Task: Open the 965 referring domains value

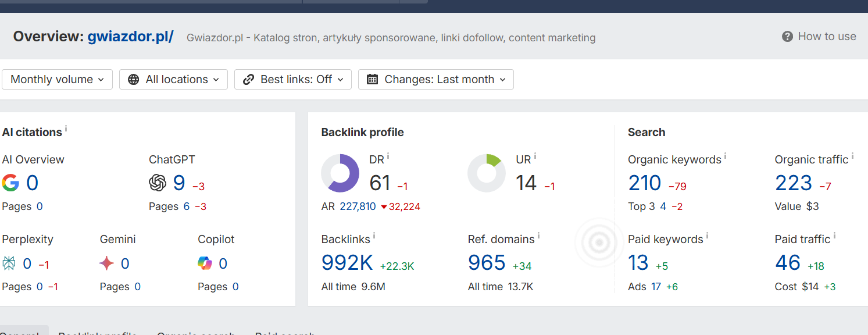Action: click(487, 263)
